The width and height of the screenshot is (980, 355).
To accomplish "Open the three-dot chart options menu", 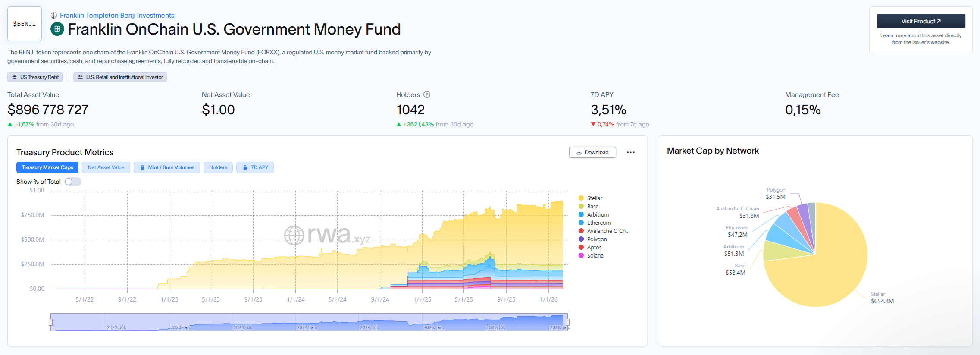I will 630,152.
